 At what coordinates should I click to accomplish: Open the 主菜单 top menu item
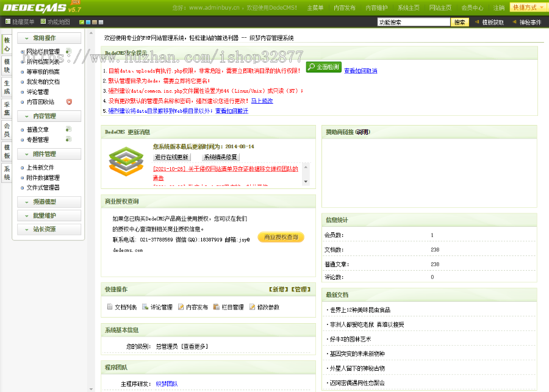(x=315, y=8)
